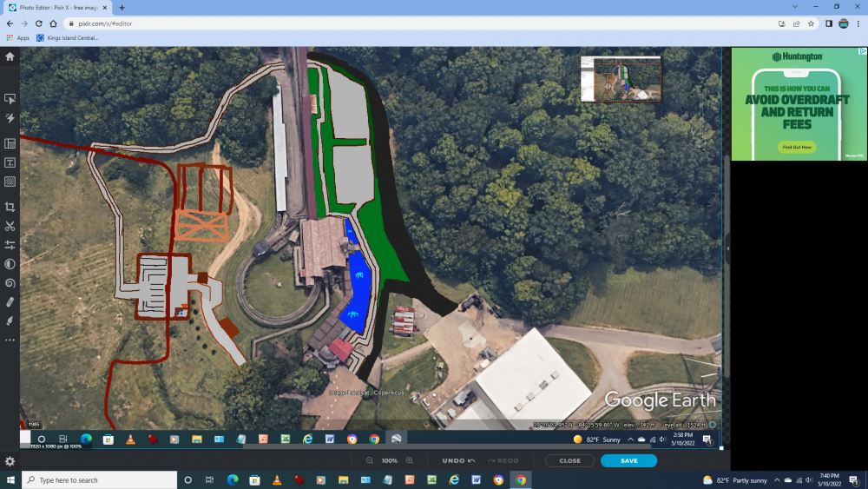The image size is (868, 489).
Task: Open the AI quick-edit lightning tool
Action: coord(10,118)
